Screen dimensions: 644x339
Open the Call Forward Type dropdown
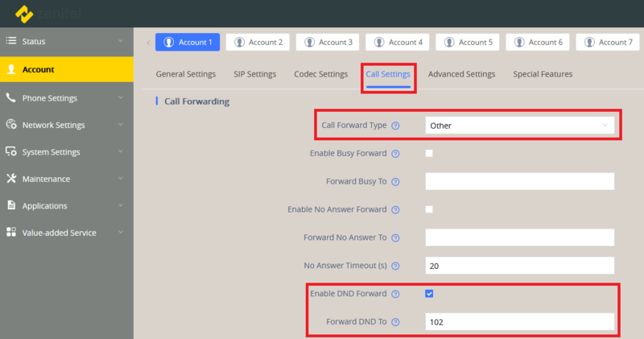click(519, 126)
